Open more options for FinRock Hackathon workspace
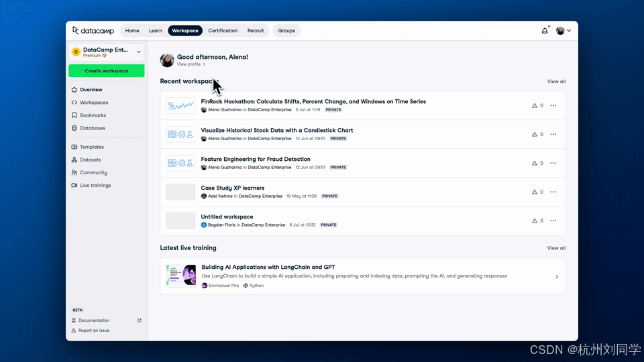This screenshot has height=362, width=644. tap(553, 106)
